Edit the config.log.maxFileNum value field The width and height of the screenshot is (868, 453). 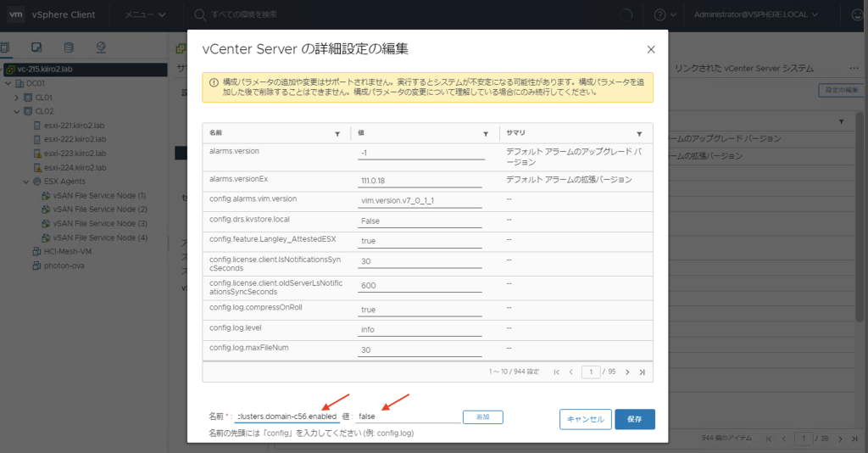[x=420, y=350]
